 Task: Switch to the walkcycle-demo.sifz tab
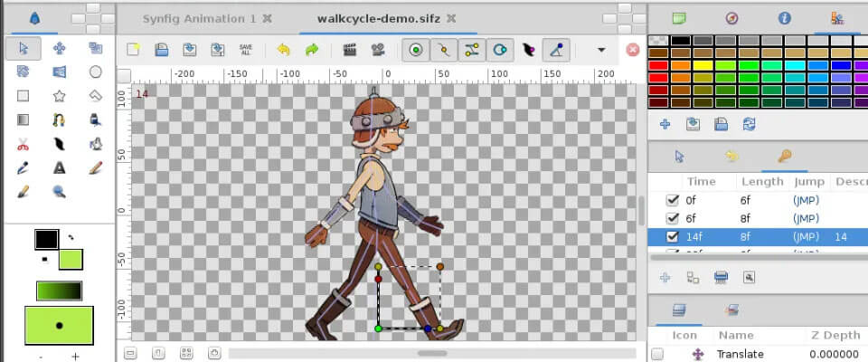pyautogui.click(x=379, y=19)
